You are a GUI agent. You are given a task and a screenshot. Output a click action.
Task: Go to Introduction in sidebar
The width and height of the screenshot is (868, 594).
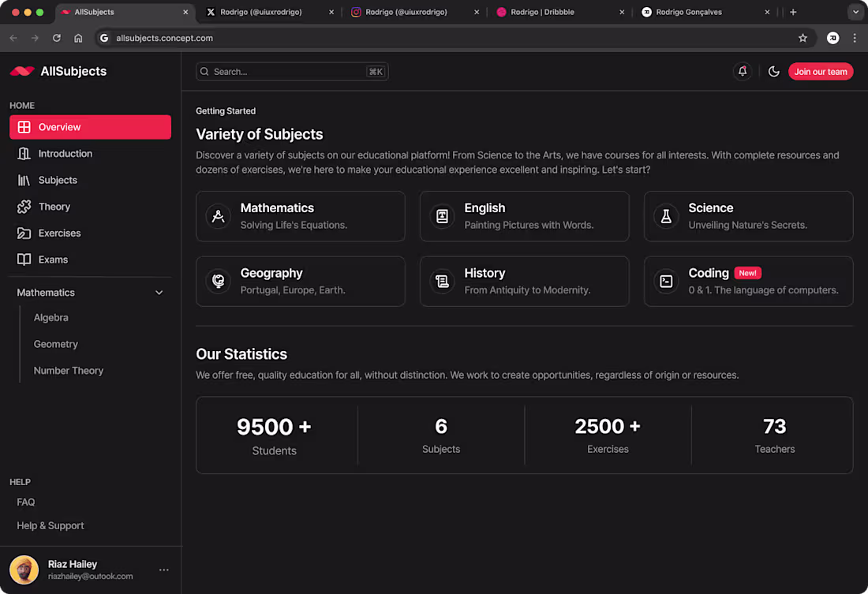point(65,154)
